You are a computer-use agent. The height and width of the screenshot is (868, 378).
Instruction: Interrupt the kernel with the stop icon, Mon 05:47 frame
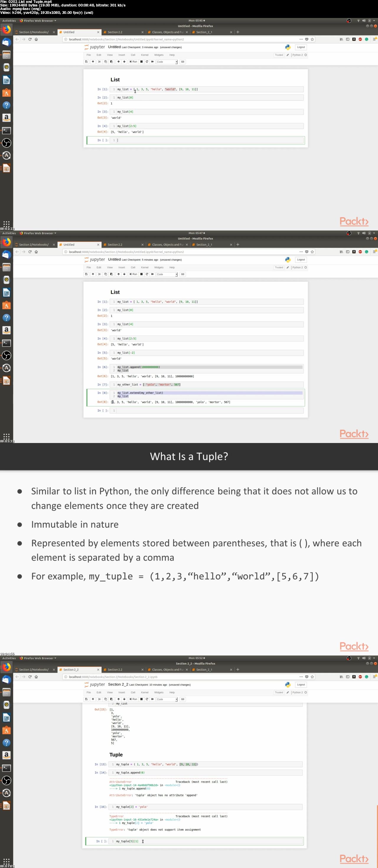click(x=141, y=274)
